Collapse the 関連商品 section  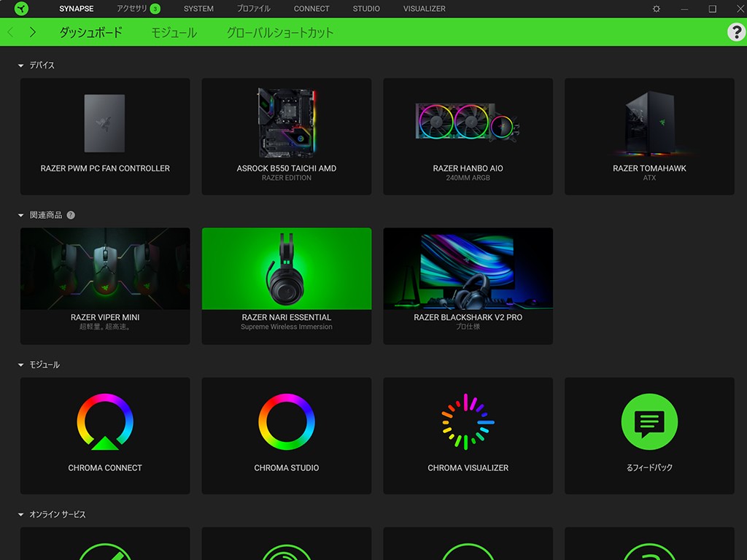coord(21,216)
